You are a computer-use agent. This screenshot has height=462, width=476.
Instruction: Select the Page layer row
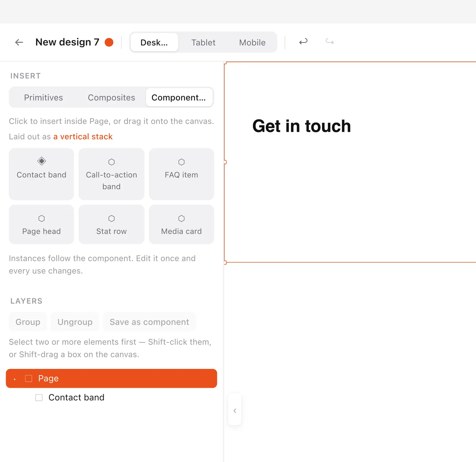(x=112, y=378)
